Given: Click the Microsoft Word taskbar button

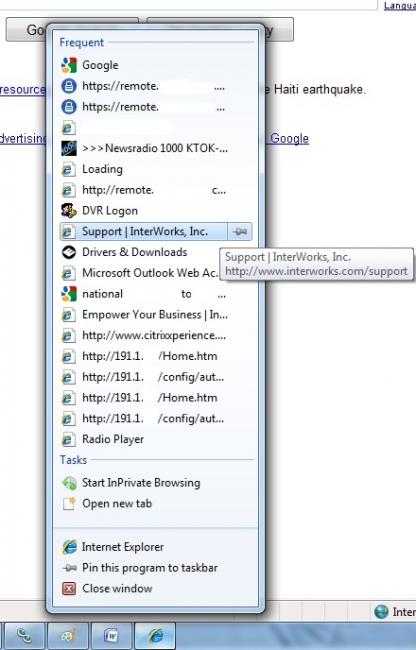Looking at the screenshot, I should (111, 635).
